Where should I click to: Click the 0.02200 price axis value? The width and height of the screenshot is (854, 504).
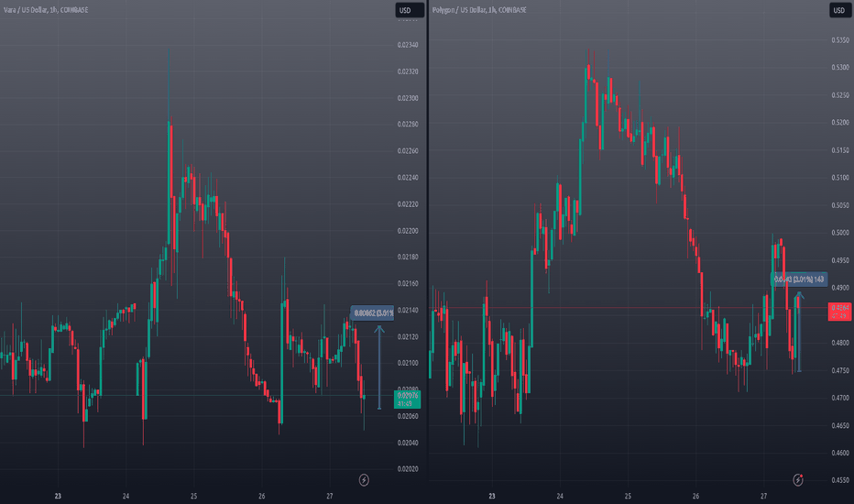pyautogui.click(x=408, y=232)
